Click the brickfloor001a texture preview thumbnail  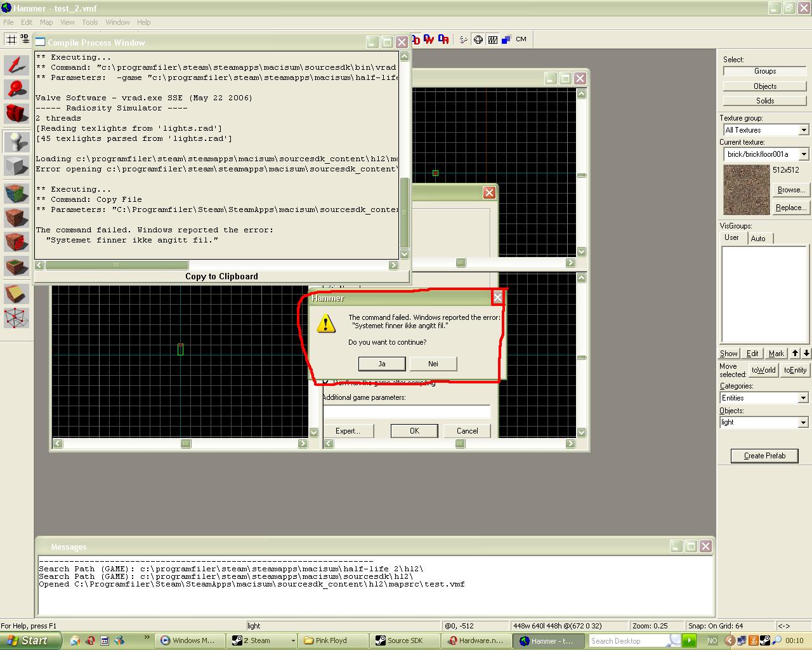747,190
